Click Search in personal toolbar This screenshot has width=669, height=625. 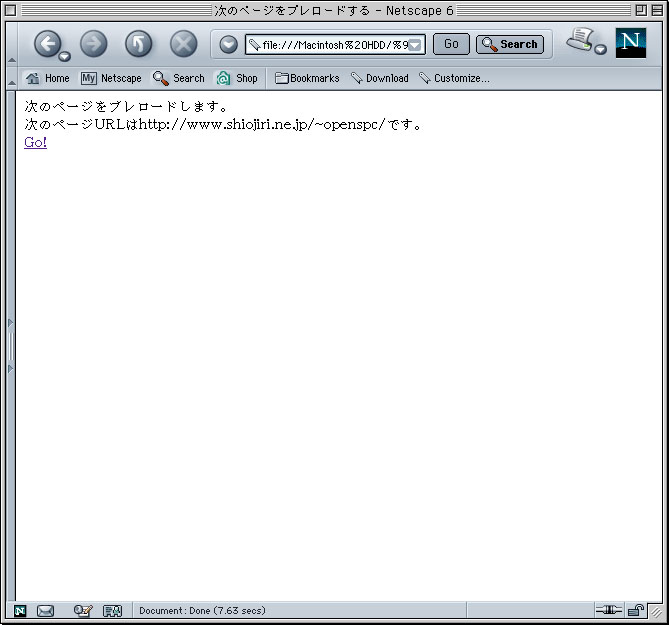tap(179, 78)
